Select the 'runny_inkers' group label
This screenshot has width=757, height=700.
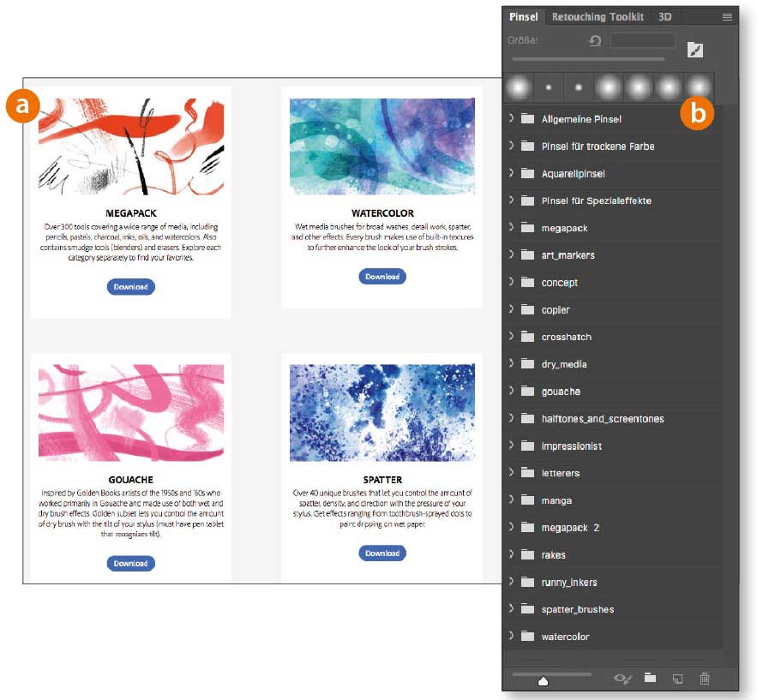569,583
